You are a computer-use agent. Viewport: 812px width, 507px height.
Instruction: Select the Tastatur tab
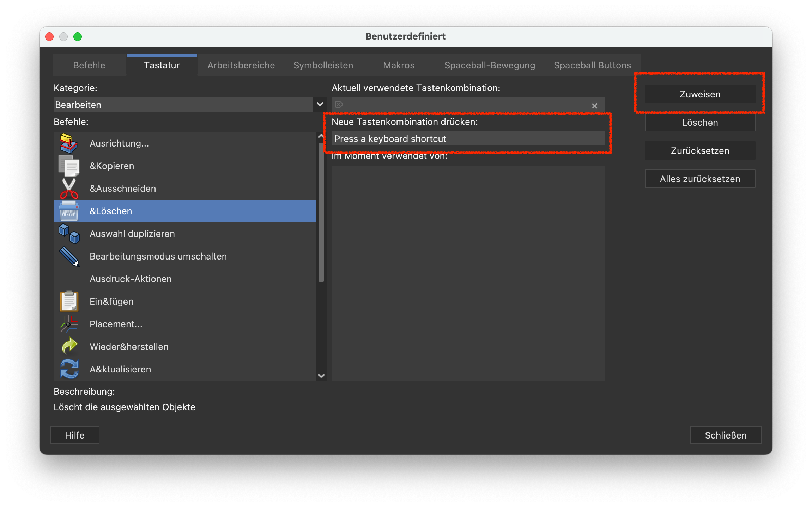pyautogui.click(x=162, y=65)
